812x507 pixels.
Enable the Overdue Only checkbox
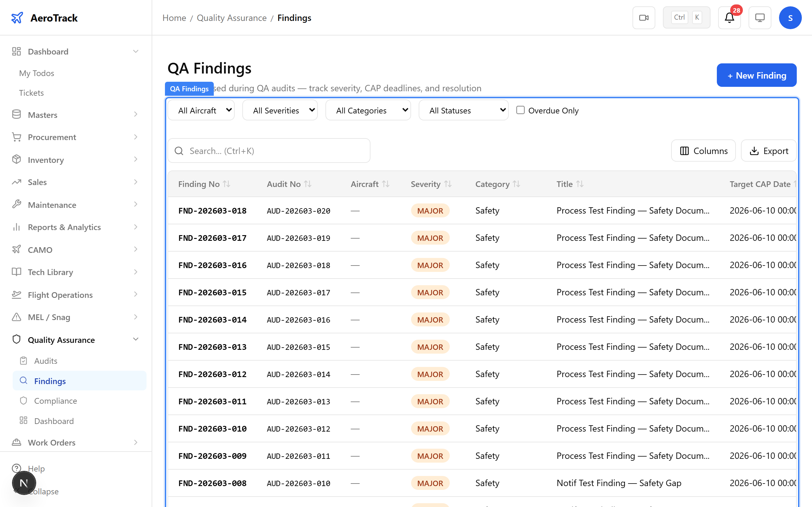click(521, 110)
